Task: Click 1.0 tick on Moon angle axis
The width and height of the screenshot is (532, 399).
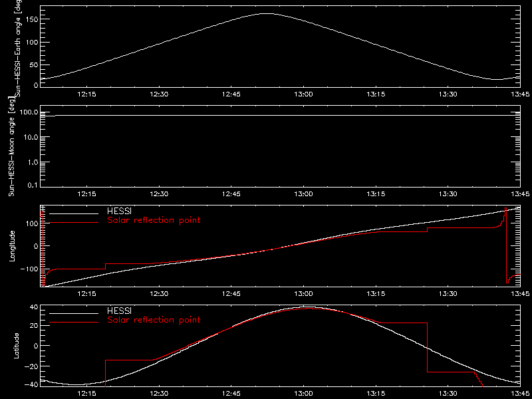Action: click(x=33, y=162)
